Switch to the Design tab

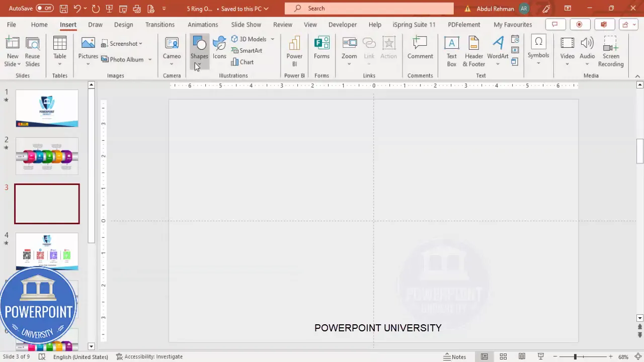123,25
